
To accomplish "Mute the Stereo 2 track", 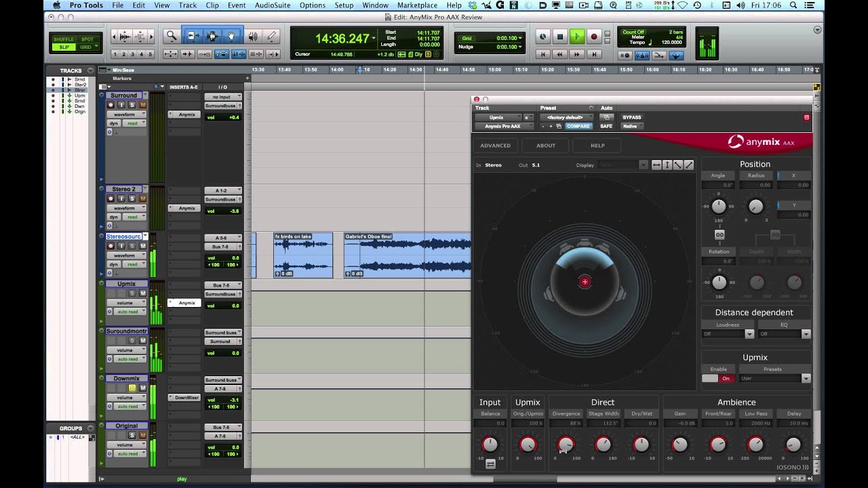I will pyautogui.click(x=142, y=199).
